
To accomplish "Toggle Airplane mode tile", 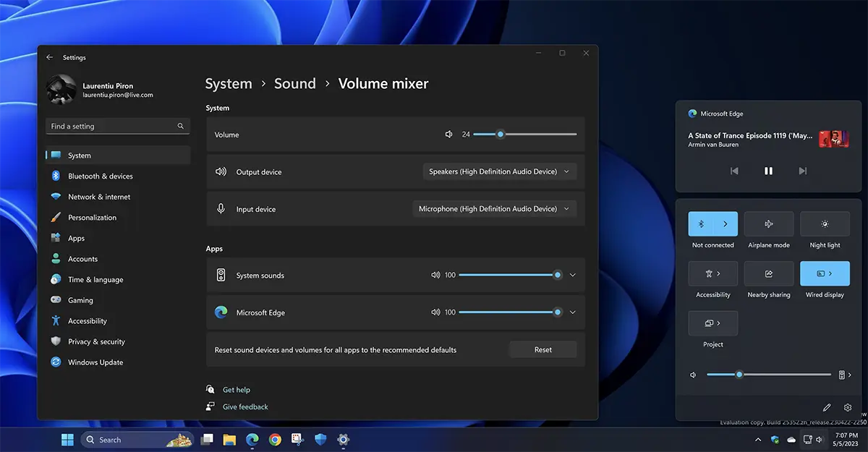I will pyautogui.click(x=769, y=224).
